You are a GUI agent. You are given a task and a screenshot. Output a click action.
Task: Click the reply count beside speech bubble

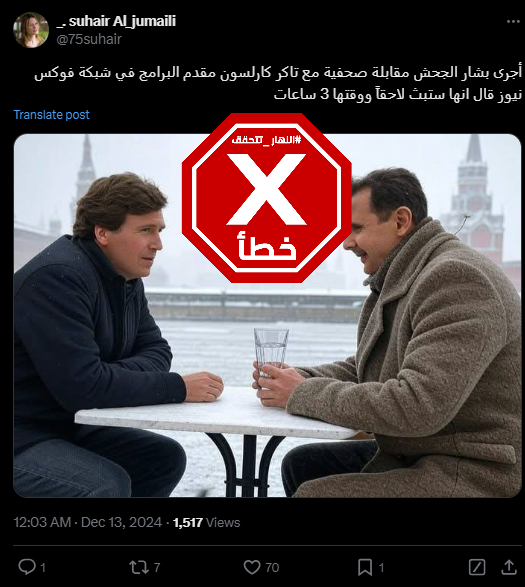(x=43, y=568)
